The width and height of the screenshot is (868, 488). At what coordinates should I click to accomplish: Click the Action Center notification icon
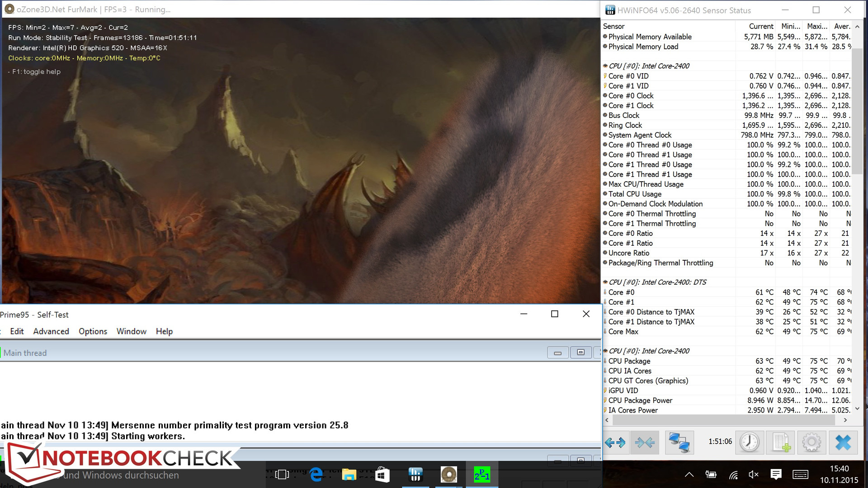tap(776, 474)
